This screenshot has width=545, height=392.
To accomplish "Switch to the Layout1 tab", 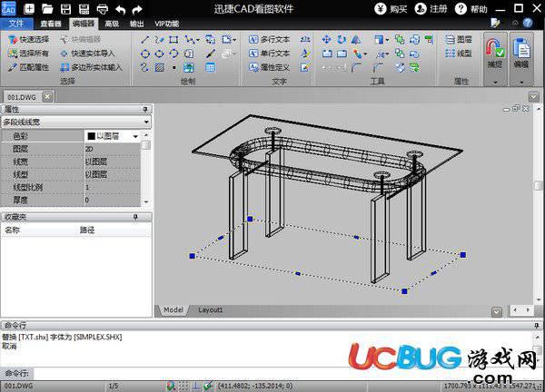I will pyautogui.click(x=210, y=309).
